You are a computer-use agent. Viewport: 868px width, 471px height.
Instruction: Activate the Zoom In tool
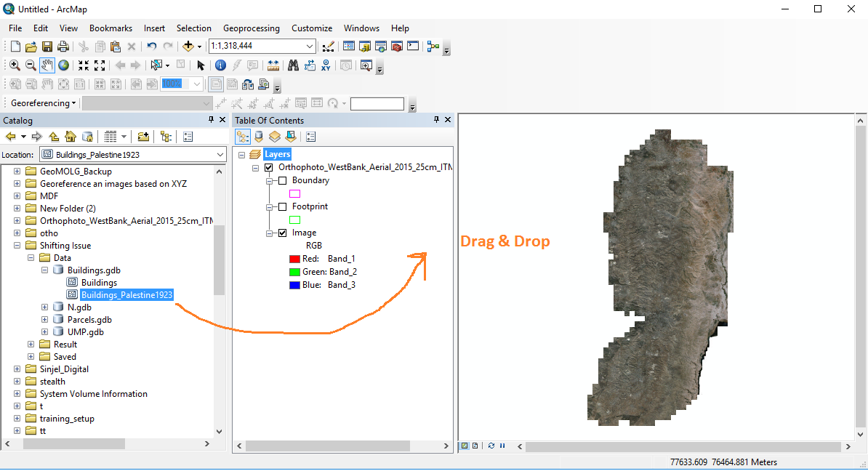[x=15, y=65]
